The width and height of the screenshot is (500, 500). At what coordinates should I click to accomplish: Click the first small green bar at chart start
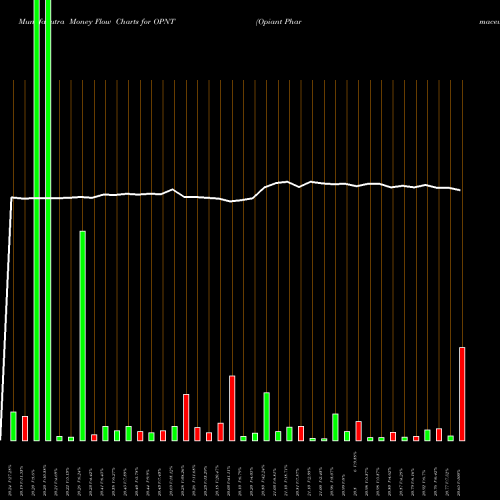coord(13,426)
